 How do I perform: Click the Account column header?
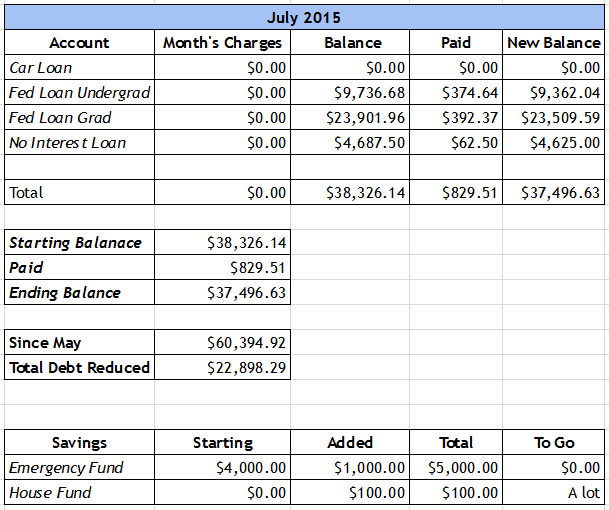[x=79, y=42]
